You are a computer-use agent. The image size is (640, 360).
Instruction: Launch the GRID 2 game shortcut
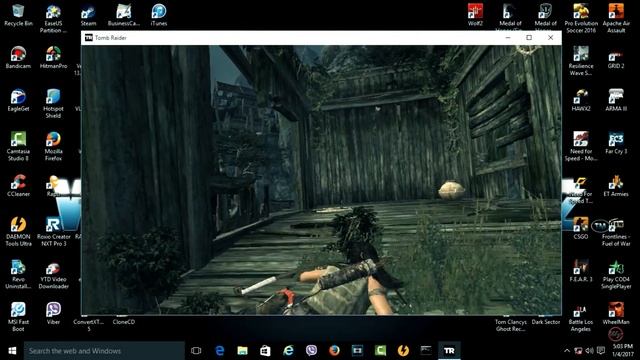tap(616, 58)
